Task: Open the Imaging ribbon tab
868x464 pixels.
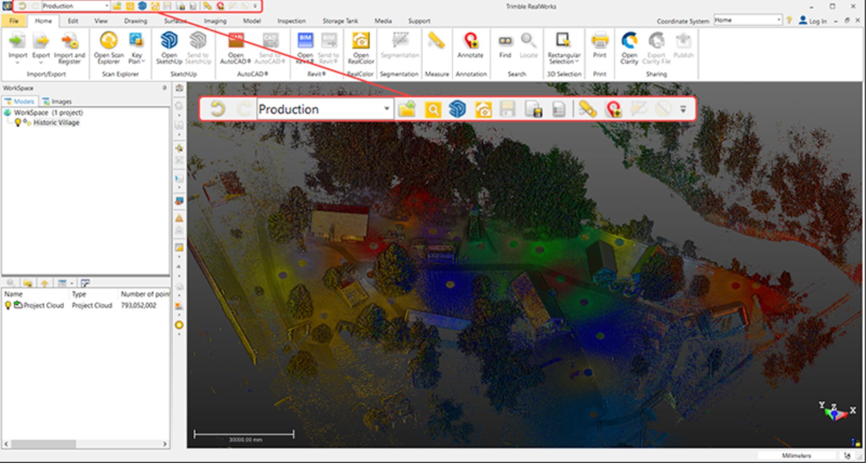Action: click(215, 21)
